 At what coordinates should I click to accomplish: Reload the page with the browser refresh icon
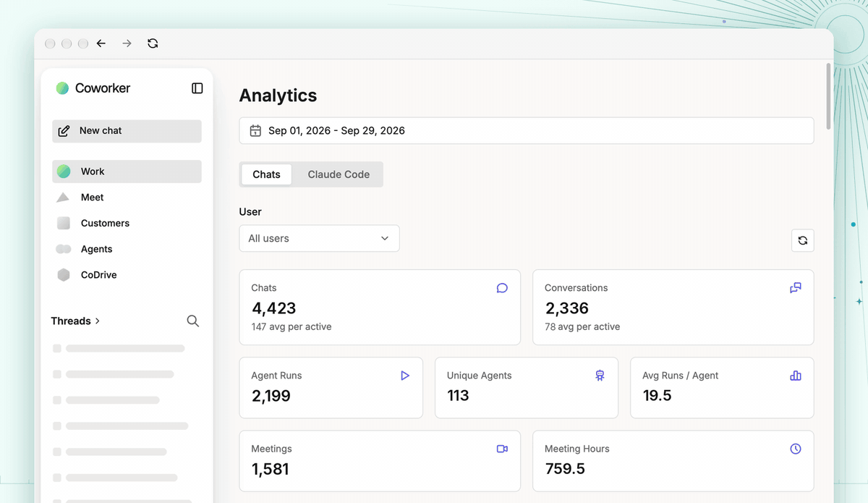(153, 43)
